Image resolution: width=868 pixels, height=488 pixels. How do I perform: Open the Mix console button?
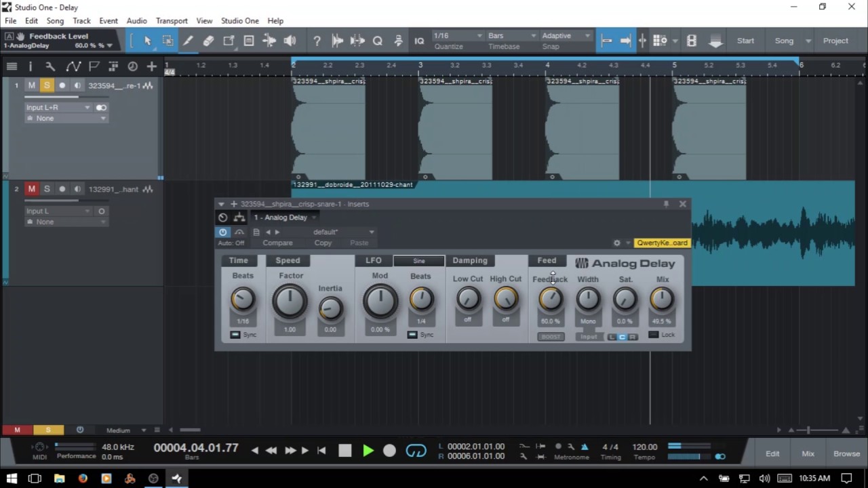click(x=808, y=453)
